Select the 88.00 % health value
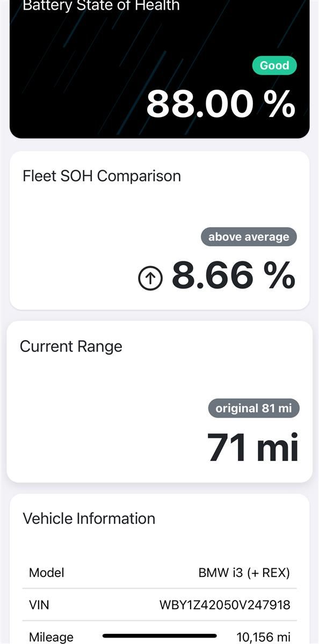 pyautogui.click(x=221, y=104)
